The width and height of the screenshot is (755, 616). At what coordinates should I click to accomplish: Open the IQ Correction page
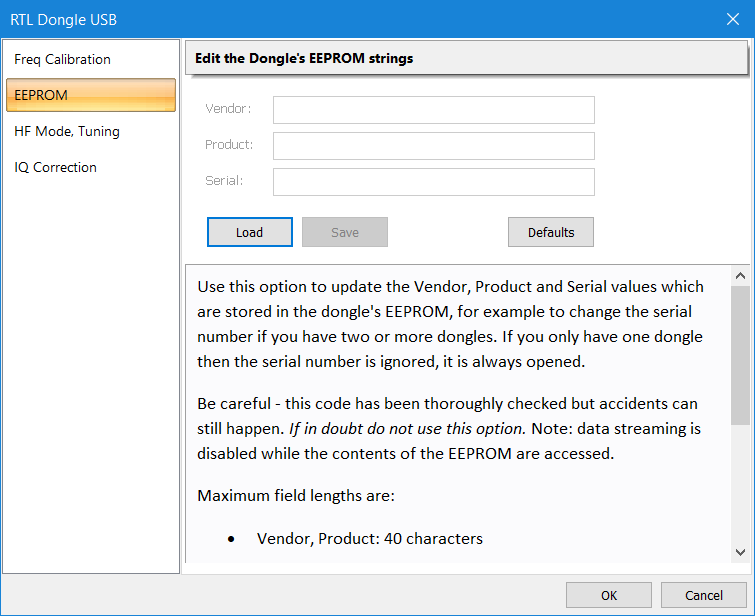tap(56, 167)
